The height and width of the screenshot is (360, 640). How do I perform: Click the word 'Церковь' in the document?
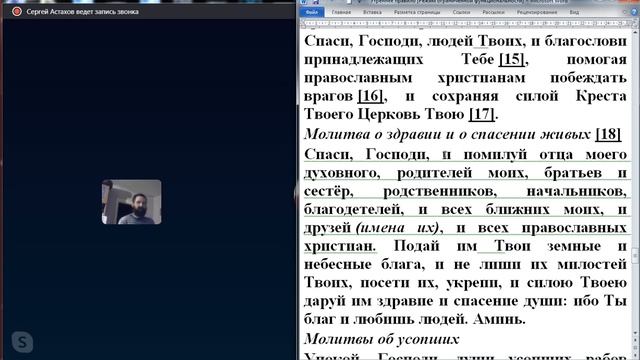(389, 114)
